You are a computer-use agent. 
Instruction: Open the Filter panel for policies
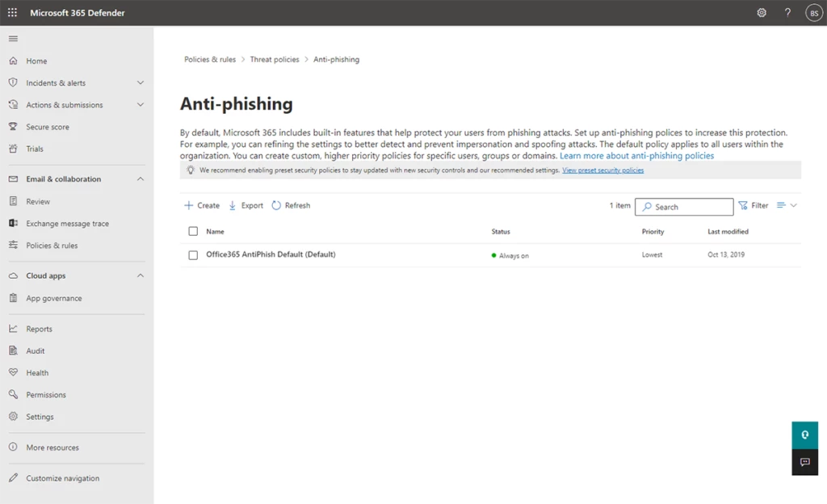[752, 205]
